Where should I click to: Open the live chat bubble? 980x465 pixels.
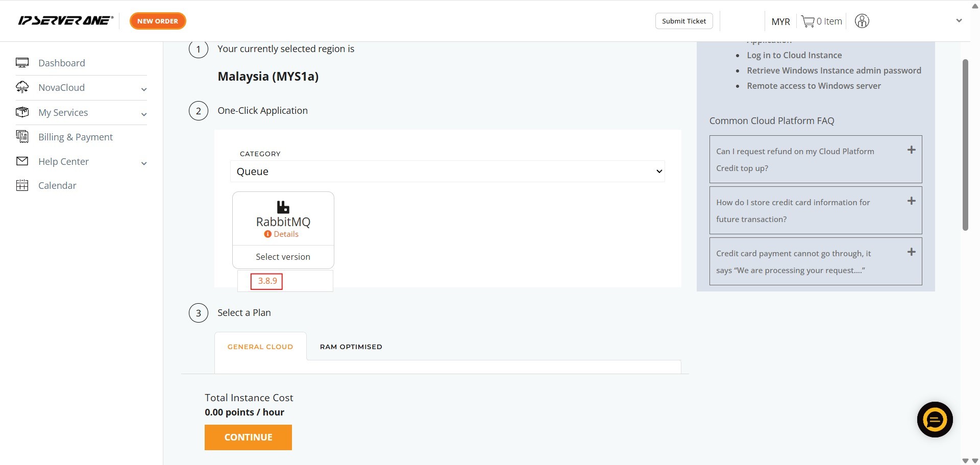[x=935, y=420]
